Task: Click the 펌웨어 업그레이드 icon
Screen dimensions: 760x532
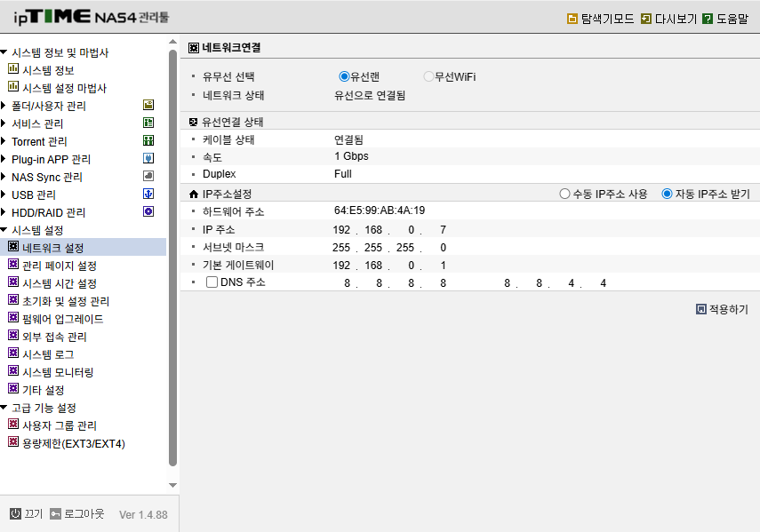Action: [x=13, y=318]
